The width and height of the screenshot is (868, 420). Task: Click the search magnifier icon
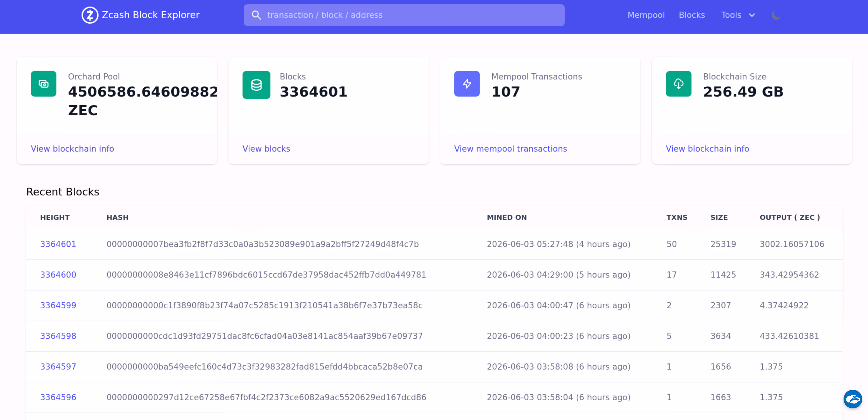click(x=256, y=15)
